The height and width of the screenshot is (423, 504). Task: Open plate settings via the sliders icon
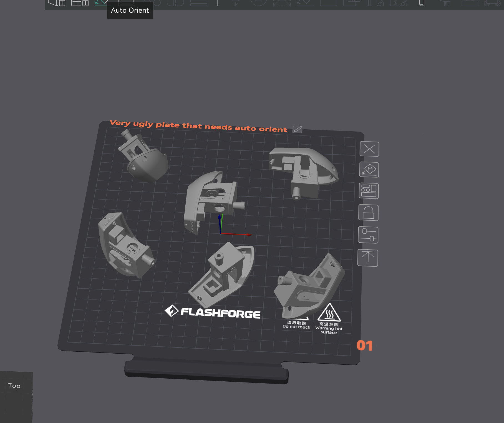click(368, 235)
